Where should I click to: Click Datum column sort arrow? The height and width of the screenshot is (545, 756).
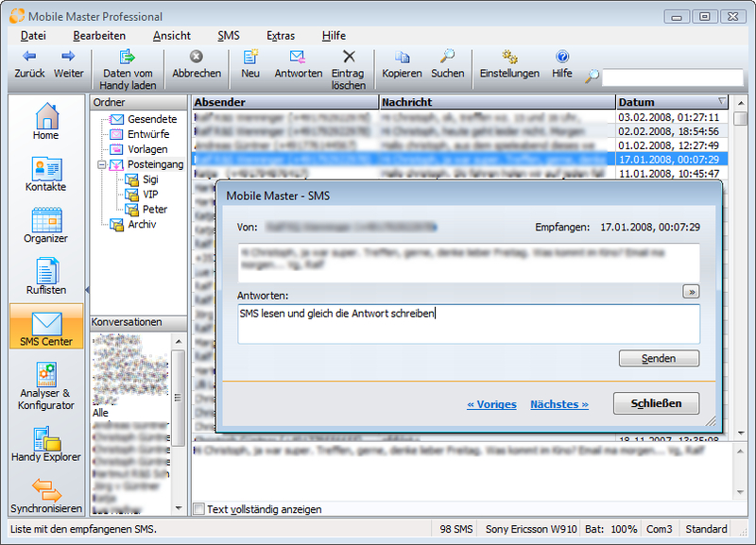pyautogui.click(x=723, y=102)
